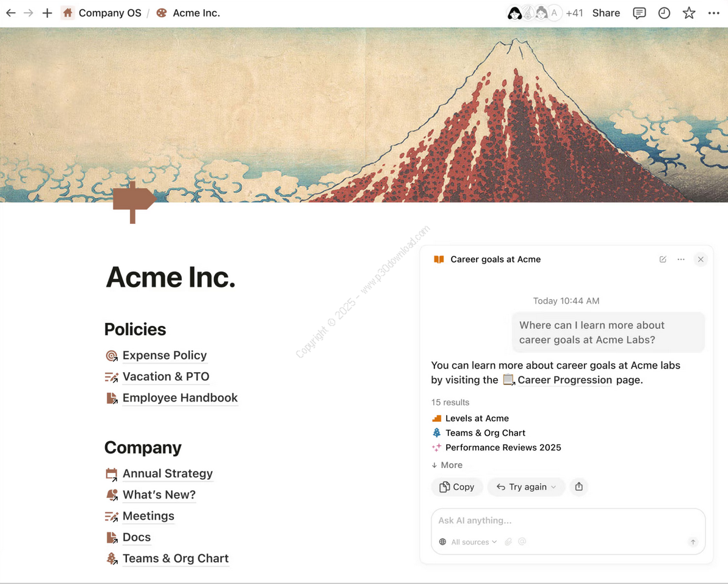728x584 pixels.
Task: Click the What's New bell icon
Action: click(x=112, y=496)
